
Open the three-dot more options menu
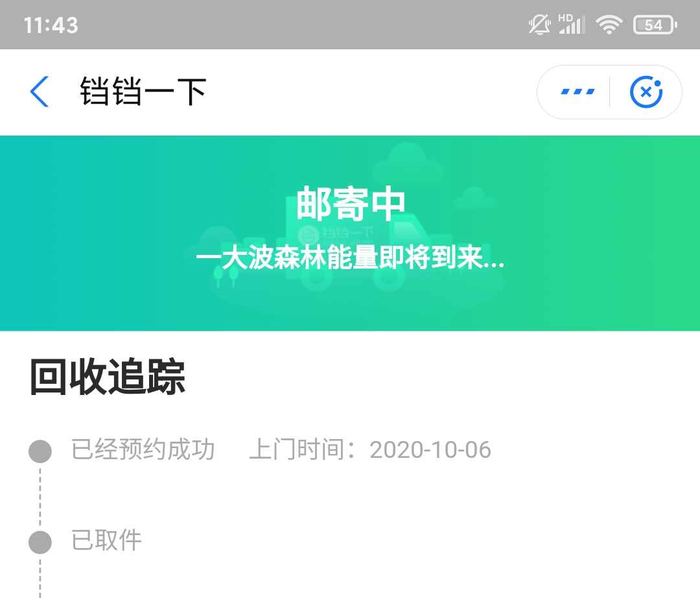tap(577, 91)
